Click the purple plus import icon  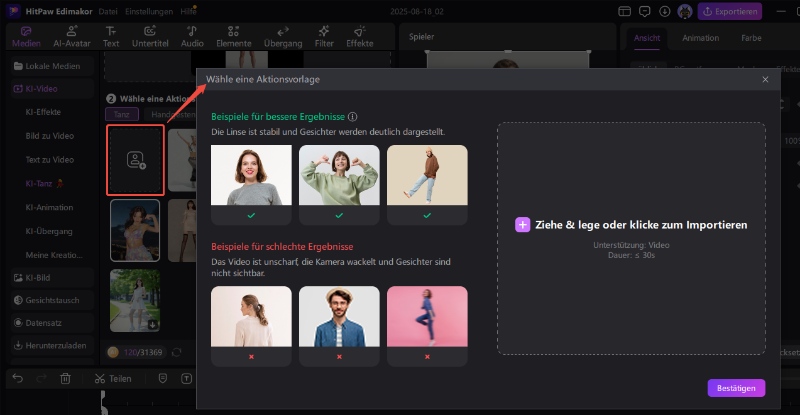[x=522, y=225]
